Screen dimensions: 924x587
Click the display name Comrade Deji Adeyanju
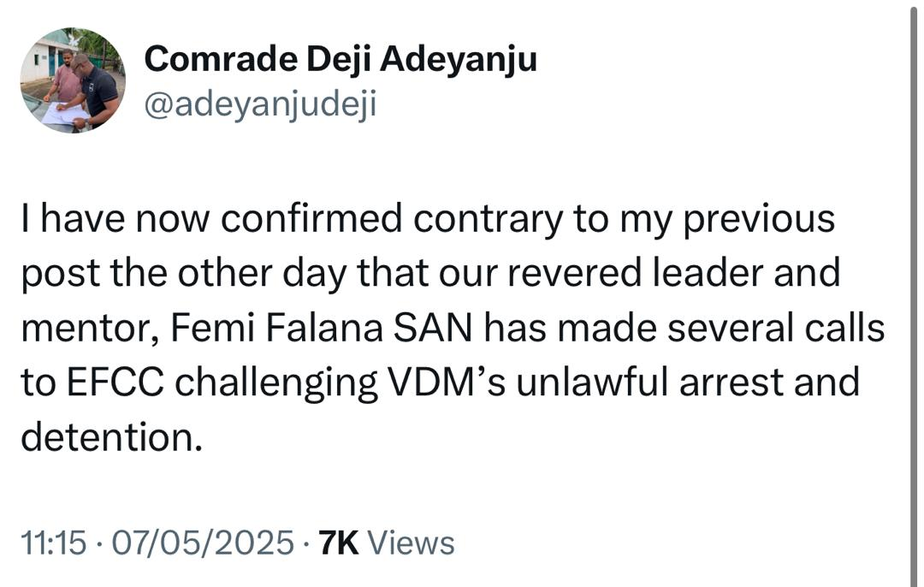[341, 60]
